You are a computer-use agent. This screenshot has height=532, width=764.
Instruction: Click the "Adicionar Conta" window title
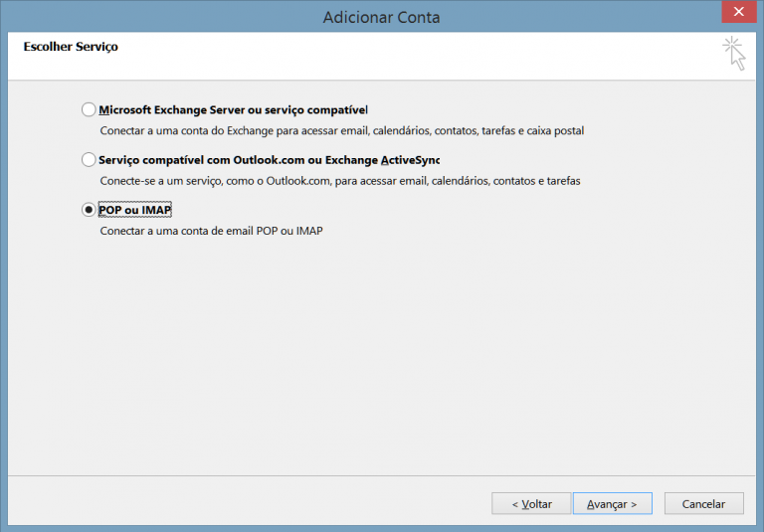pos(381,17)
